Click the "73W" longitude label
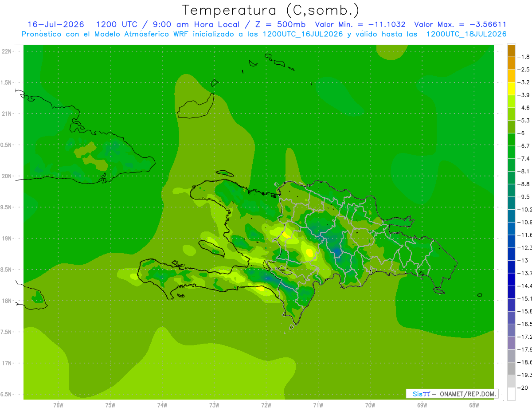 tap(214, 405)
